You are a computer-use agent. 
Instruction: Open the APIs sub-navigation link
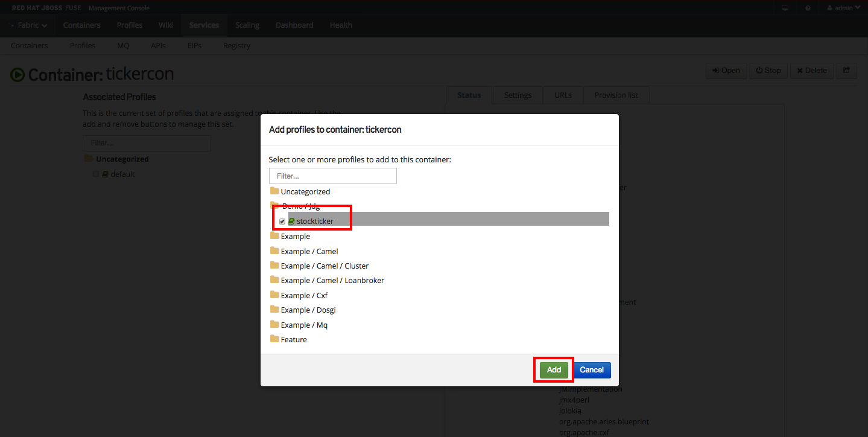[158, 46]
